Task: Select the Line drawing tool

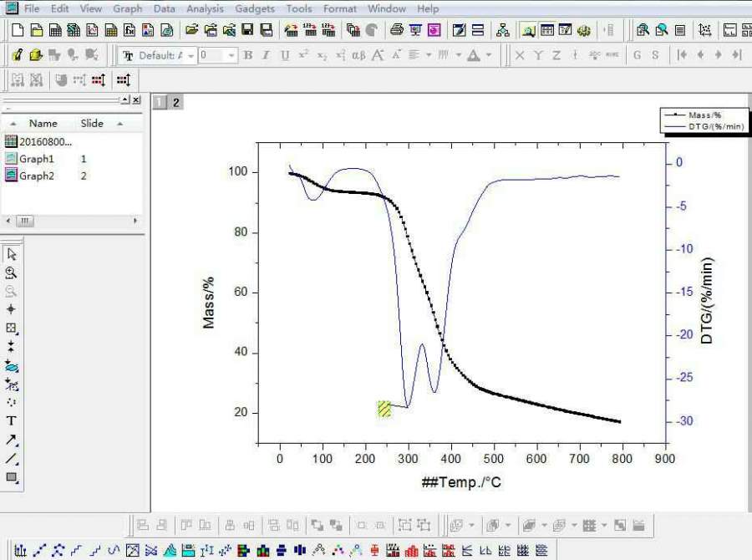Action: [x=11, y=459]
